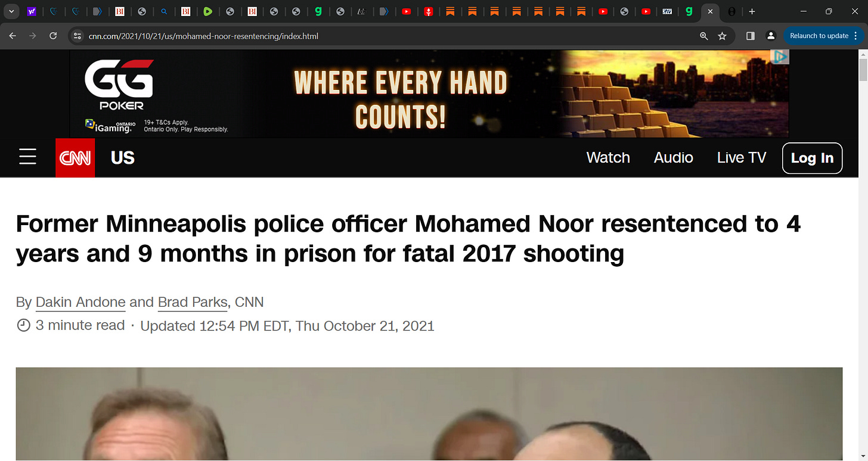Open the Watch section in CNN header

(x=608, y=158)
